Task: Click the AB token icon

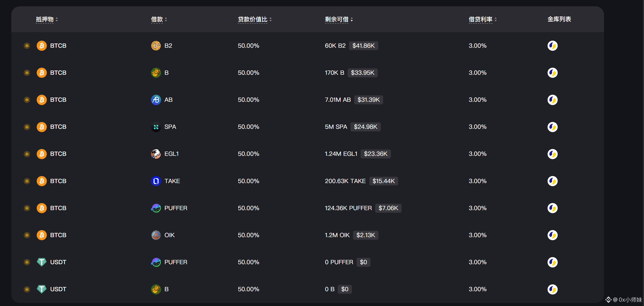Action: pos(156,100)
